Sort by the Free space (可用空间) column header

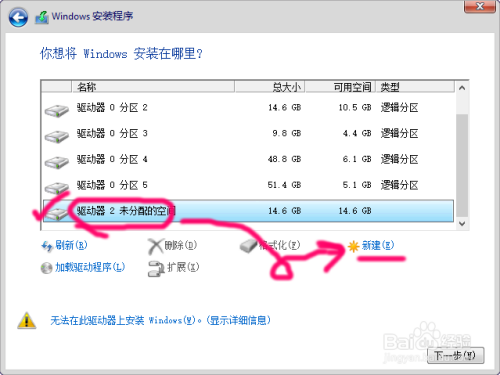340,87
